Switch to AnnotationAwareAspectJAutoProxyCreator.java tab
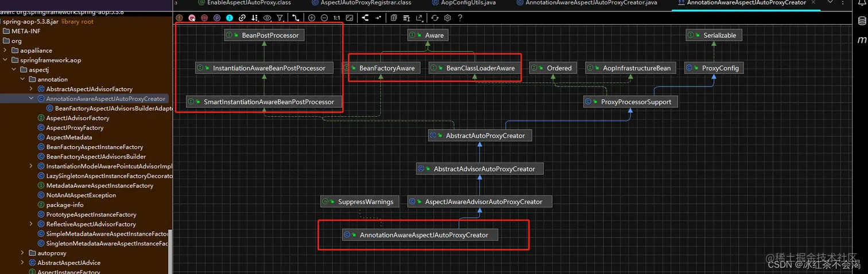Screen dimensions: 868x274 (x=587, y=3)
